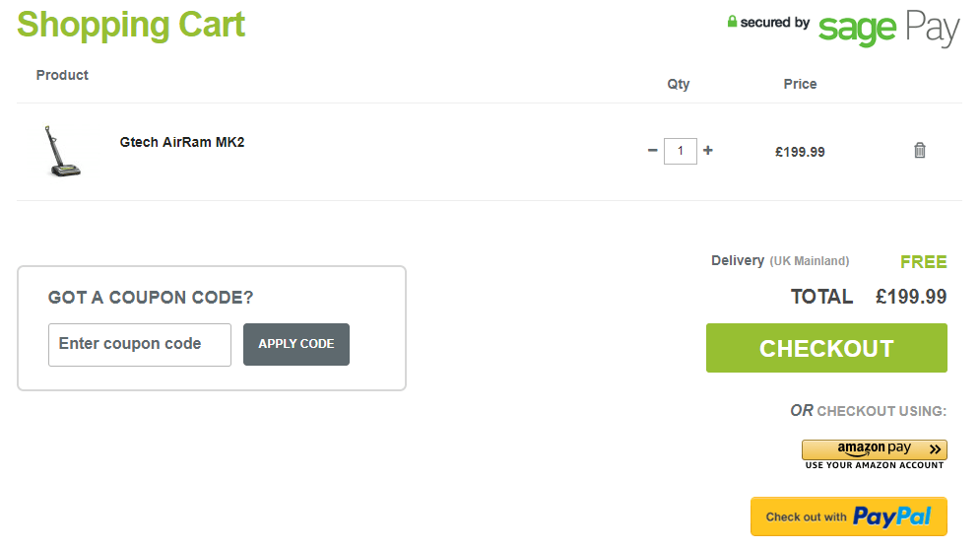Click the GOT A COUPON CODE heading

151,297
